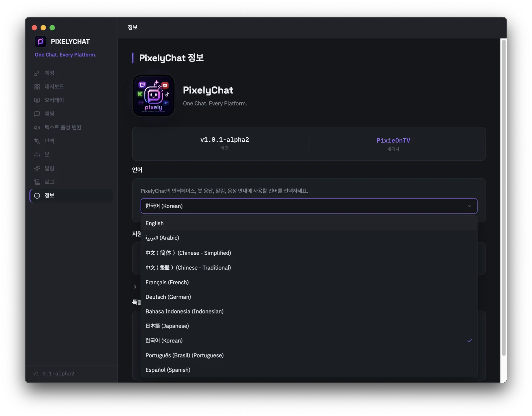Click the 정보 info circle icon
The width and height of the screenshot is (532, 416).
[37, 196]
